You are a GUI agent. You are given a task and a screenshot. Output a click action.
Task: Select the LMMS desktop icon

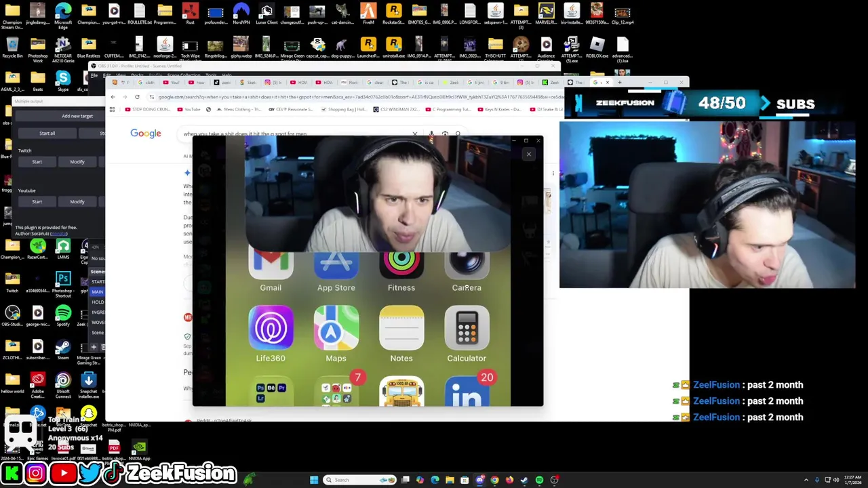point(63,249)
